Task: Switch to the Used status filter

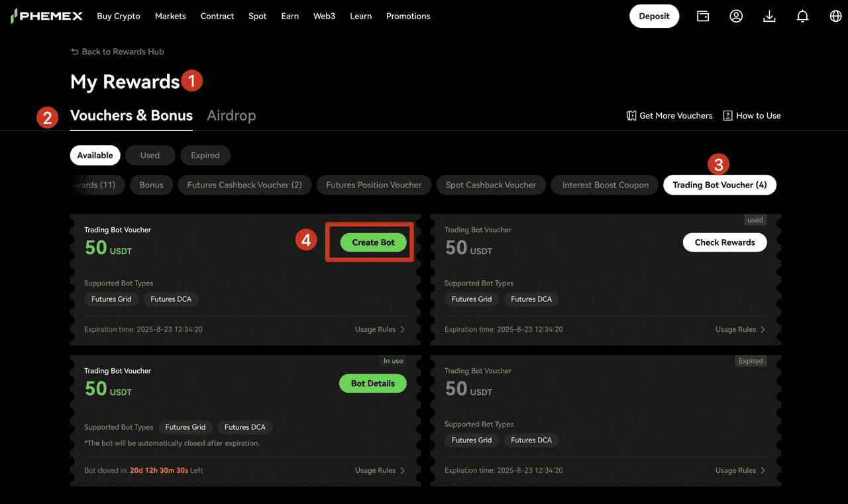Action: pos(150,155)
